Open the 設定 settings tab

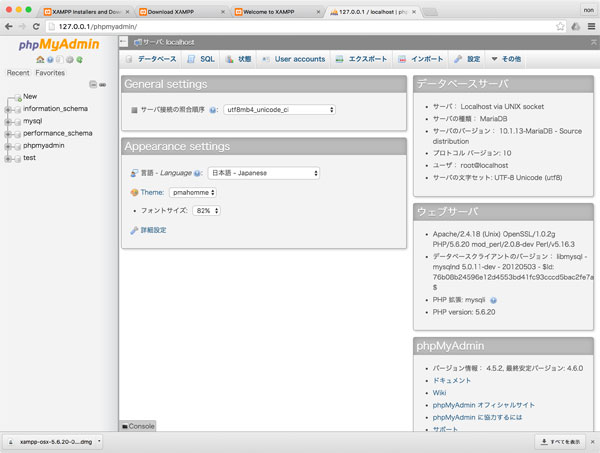coord(467,59)
